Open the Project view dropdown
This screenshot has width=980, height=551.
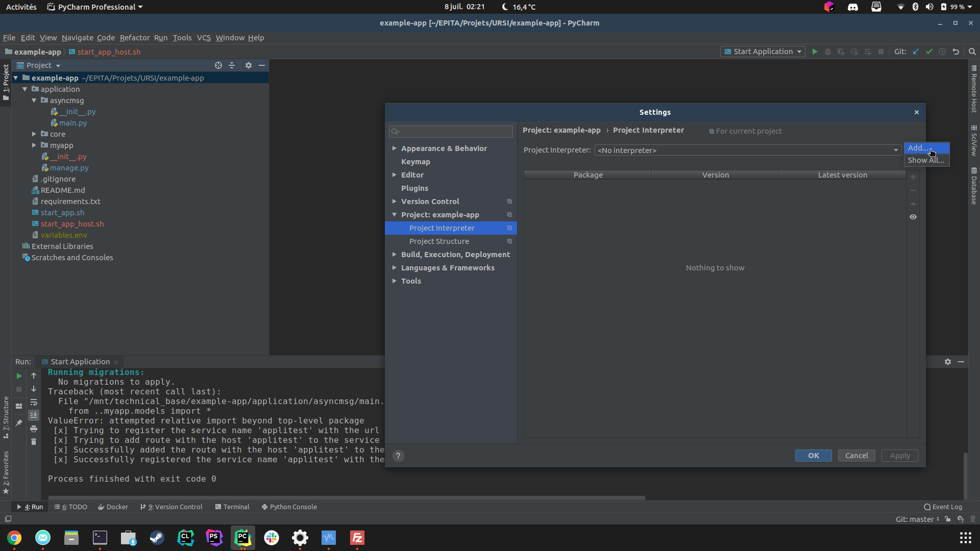[39, 65]
